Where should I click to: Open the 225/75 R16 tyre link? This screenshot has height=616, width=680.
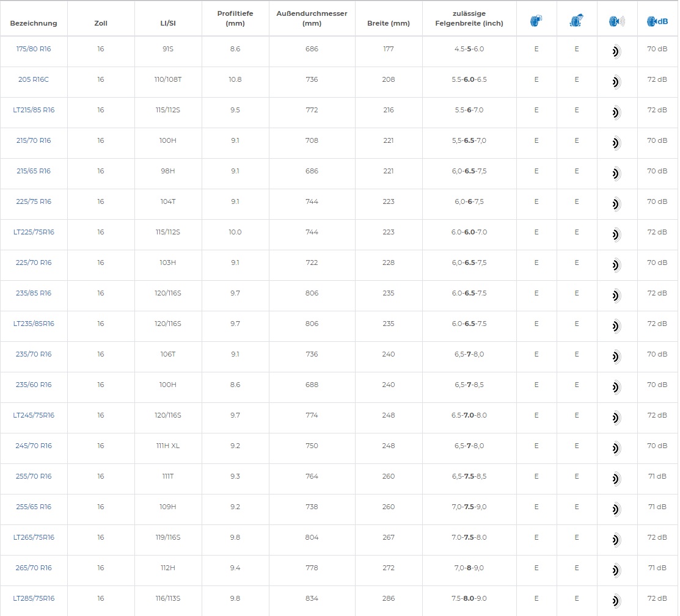pos(34,201)
